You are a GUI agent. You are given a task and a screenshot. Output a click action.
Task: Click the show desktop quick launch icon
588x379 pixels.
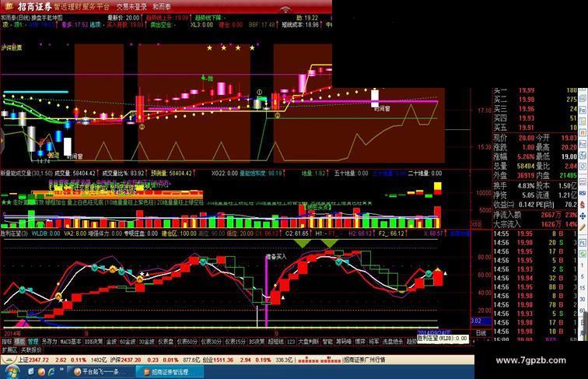pos(31,372)
